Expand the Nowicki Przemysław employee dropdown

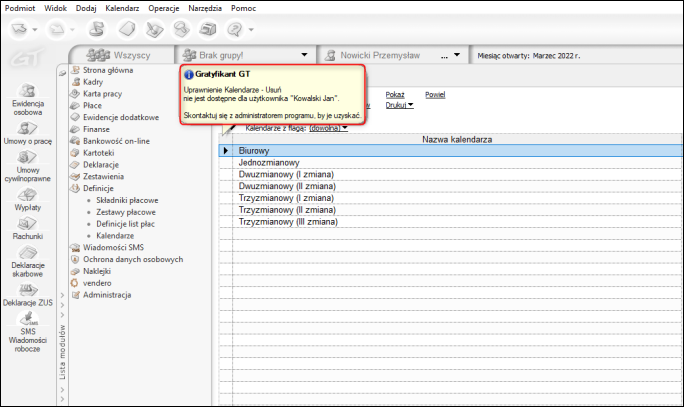[457, 55]
